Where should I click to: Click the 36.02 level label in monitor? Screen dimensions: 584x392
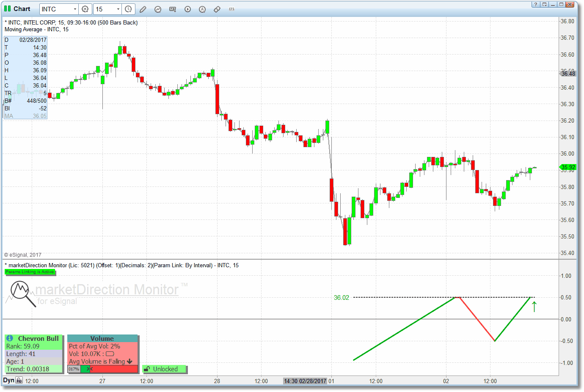341,298
